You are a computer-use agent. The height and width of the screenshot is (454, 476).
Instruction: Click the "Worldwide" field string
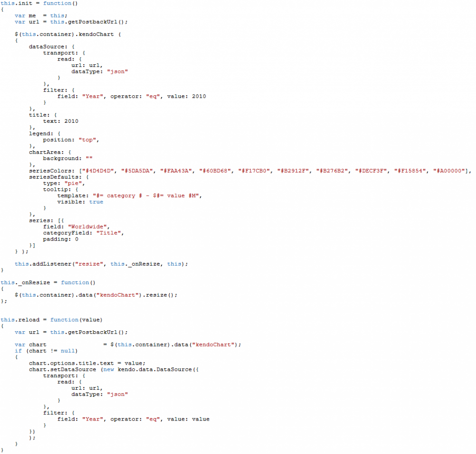coord(87,227)
